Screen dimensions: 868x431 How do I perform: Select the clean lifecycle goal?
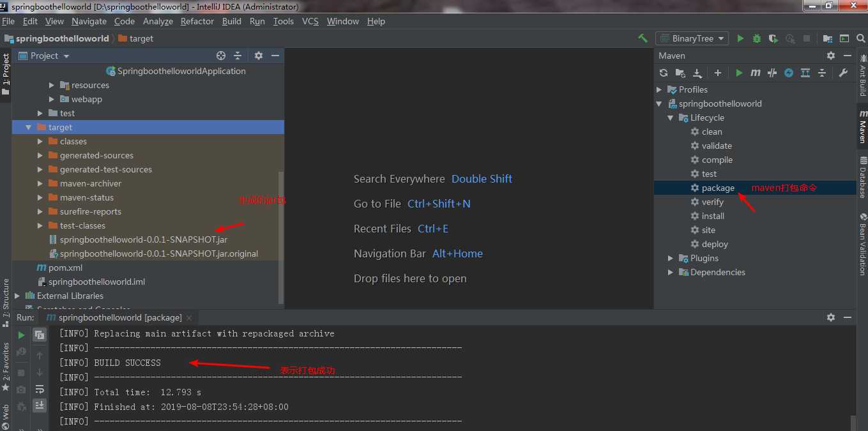coord(712,132)
